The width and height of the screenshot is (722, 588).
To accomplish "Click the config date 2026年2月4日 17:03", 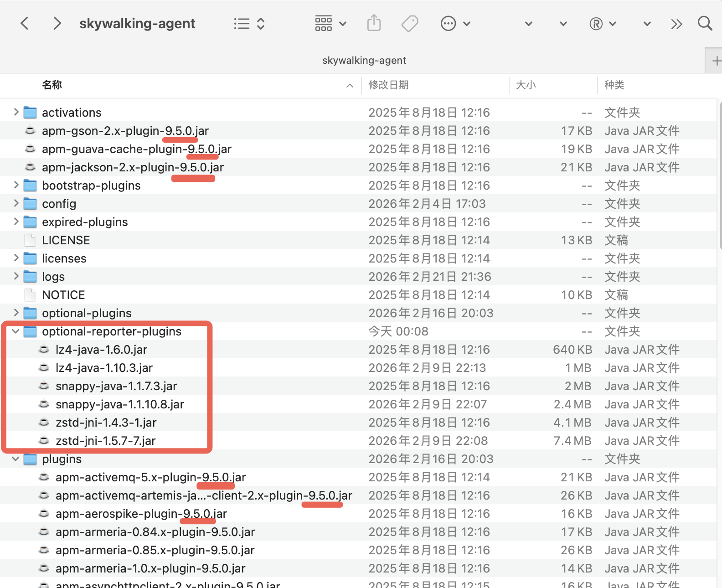I will (427, 204).
